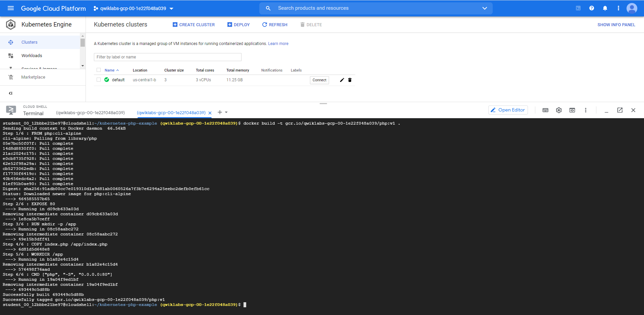Screen dimensions: 644x315
Task: Open the project selector qwiklabs-gcp-00-1e22f048a039
Action: point(133,8)
